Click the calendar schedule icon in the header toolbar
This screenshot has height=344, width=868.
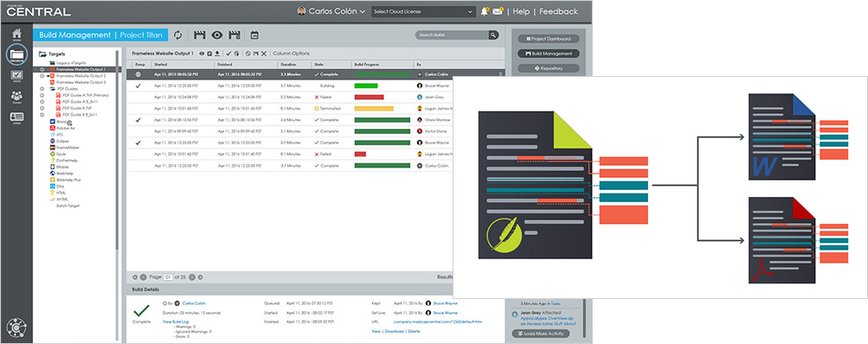254,35
